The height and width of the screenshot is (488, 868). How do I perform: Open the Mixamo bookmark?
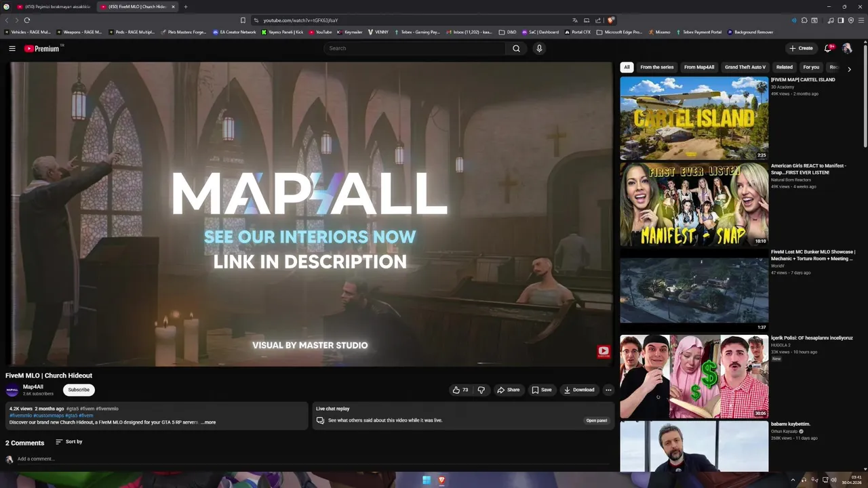(x=659, y=32)
